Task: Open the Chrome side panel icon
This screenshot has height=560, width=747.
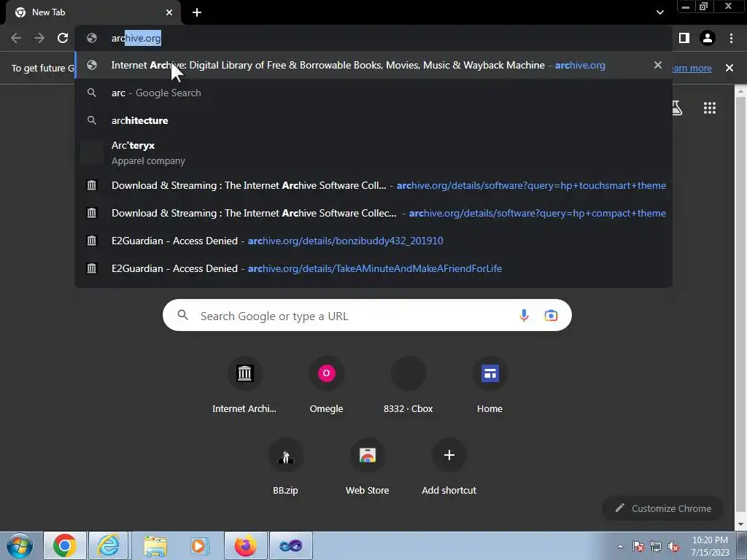Action: point(684,38)
